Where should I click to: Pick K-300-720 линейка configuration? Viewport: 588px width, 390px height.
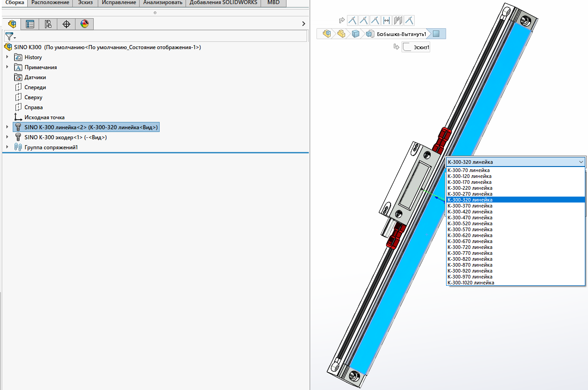(x=516, y=247)
